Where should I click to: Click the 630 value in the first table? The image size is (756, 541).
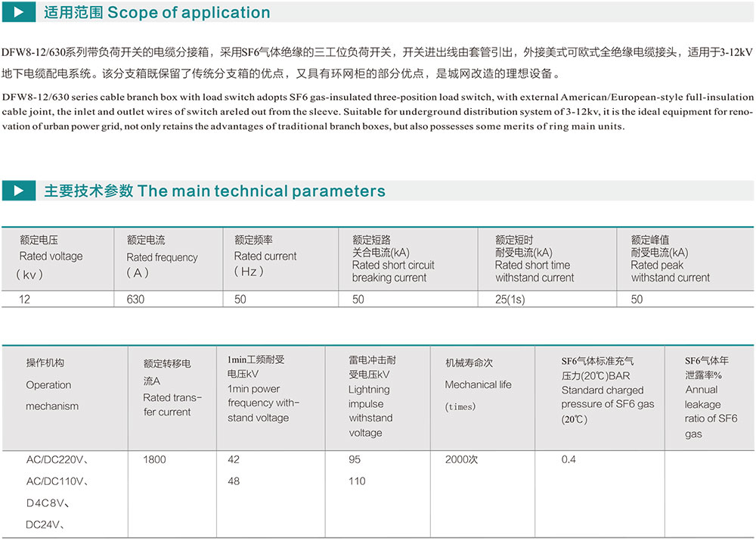135,300
